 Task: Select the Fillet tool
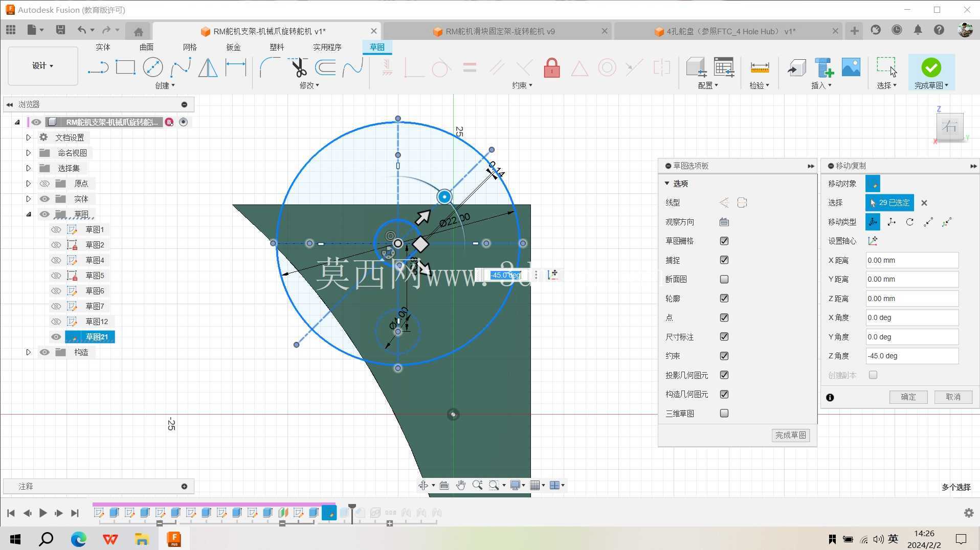pyautogui.click(x=270, y=67)
